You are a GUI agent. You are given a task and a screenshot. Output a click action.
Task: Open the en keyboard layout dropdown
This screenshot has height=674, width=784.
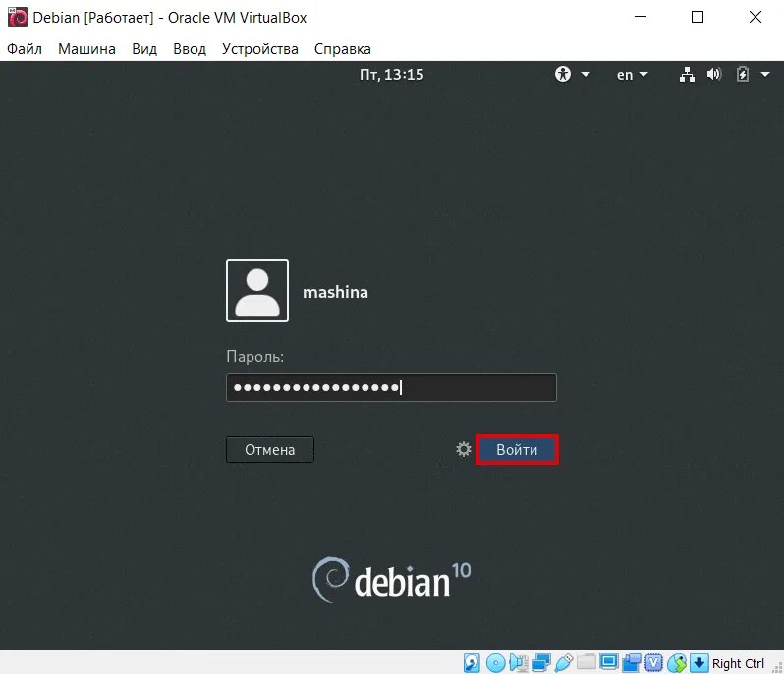[x=632, y=75]
